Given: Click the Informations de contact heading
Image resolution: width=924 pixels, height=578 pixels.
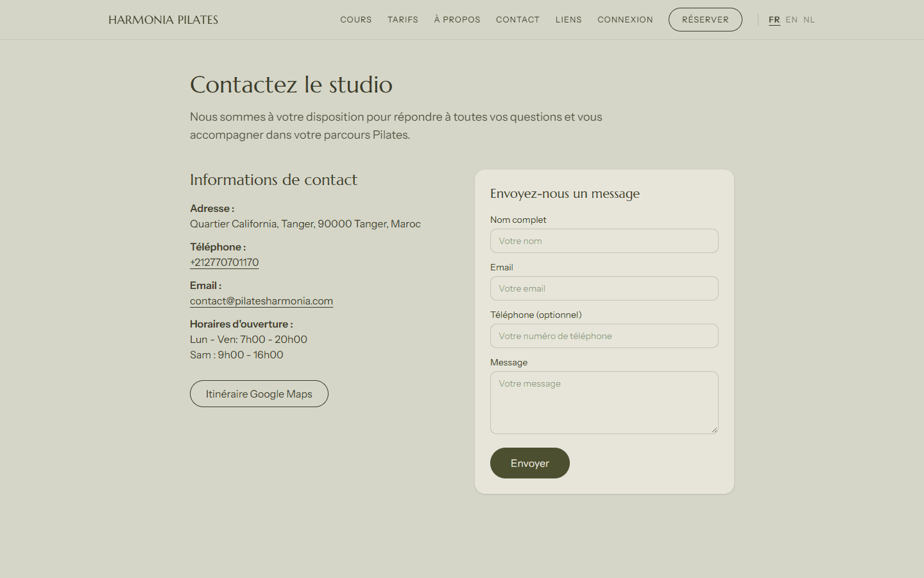Looking at the screenshot, I should click(273, 180).
